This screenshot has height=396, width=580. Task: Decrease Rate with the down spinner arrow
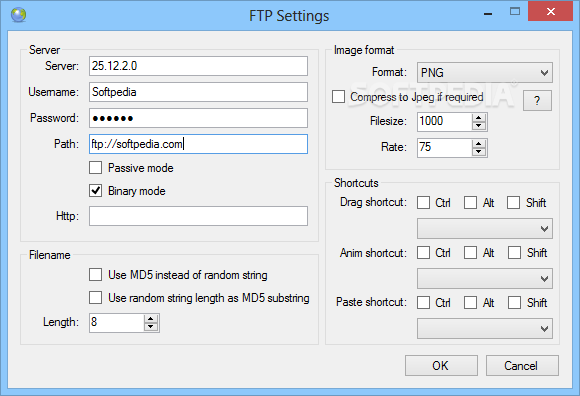click(x=479, y=152)
